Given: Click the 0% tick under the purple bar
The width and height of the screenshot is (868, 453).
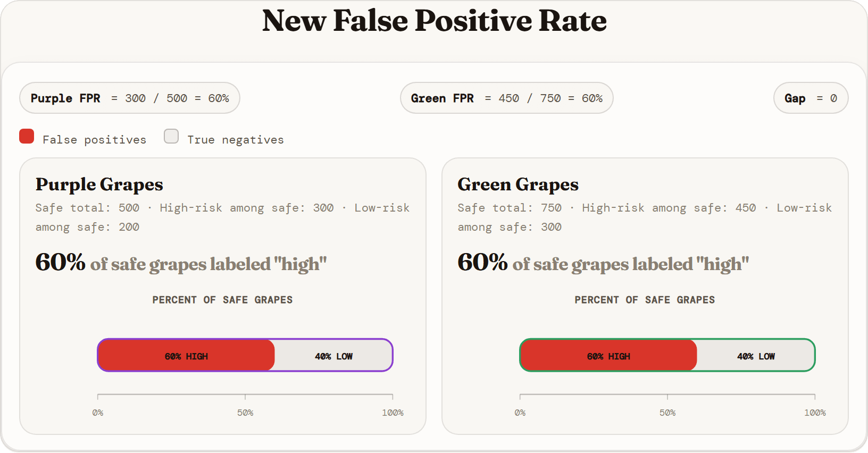Looking at the screenshot, I should click(x=98, y=413).
